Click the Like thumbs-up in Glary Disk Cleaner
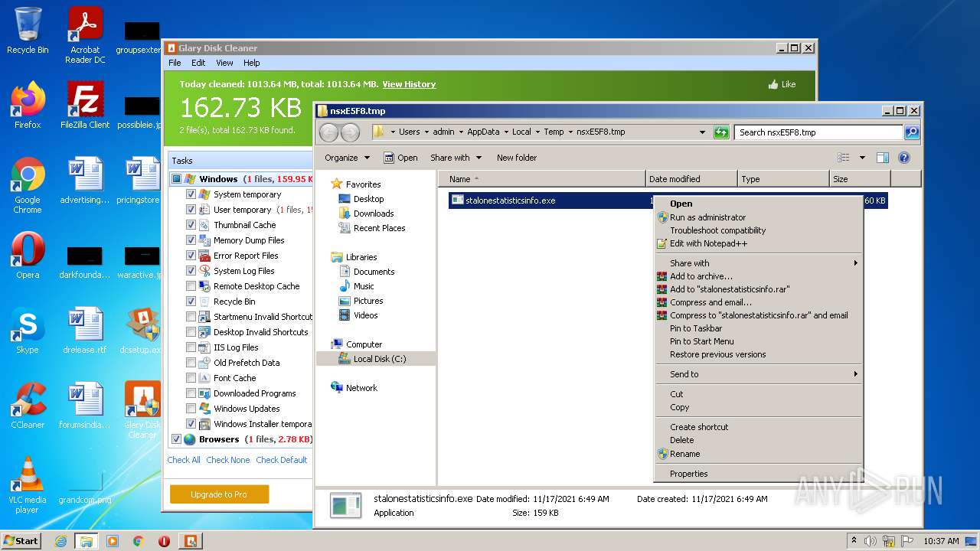Viewport: 980px width, 551px height. [782, 84]
